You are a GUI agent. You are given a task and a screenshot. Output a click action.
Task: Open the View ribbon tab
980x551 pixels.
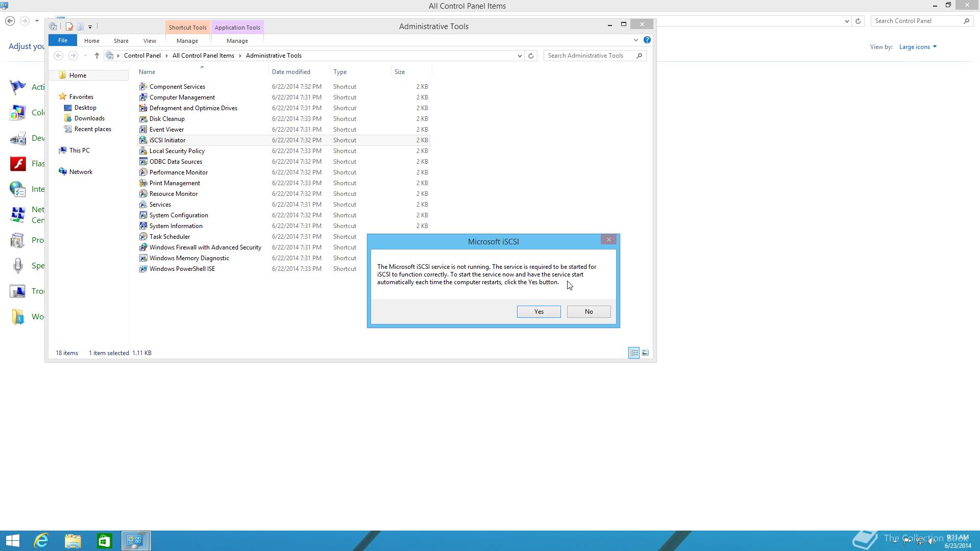pyautogui.click(x=150, y=41)
